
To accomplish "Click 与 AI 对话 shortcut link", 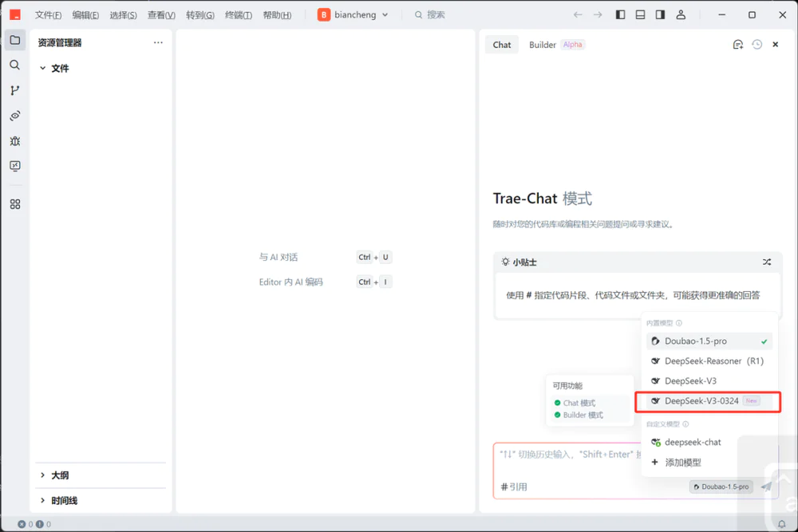I will [x=277, y=257].
